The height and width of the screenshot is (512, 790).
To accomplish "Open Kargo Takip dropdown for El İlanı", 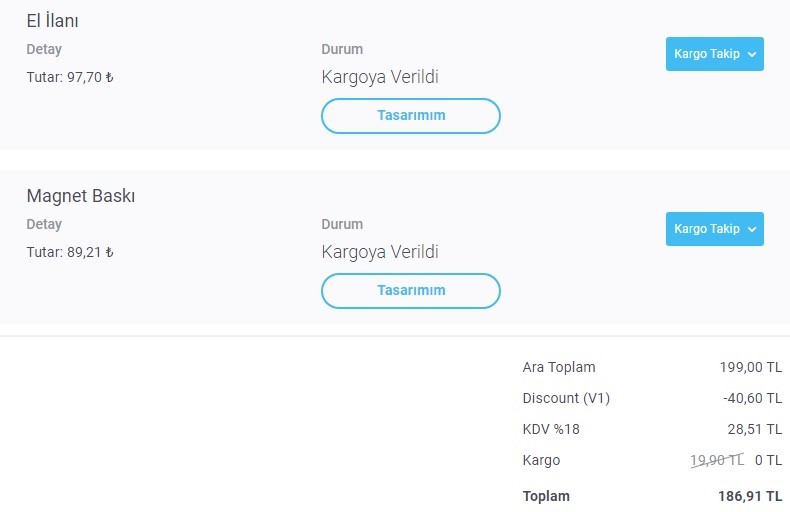I will pyautogui.click(x=714, y=54).
